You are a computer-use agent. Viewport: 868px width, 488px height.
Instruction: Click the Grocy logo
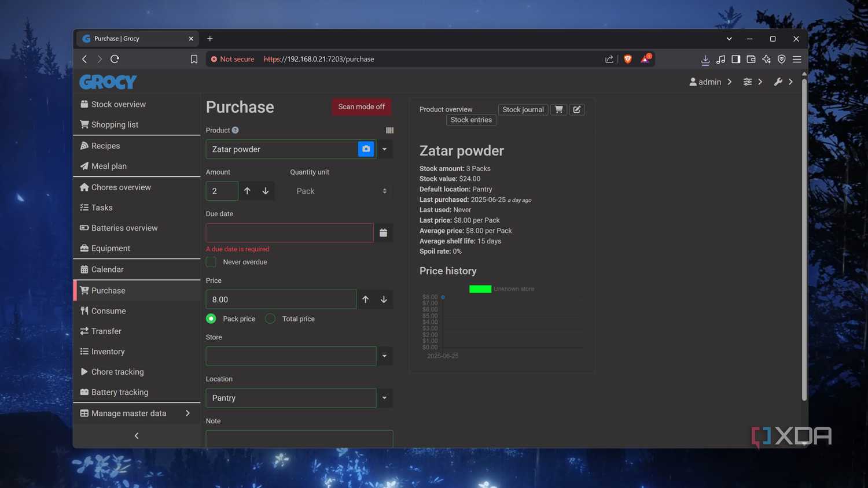coord(108,82)
